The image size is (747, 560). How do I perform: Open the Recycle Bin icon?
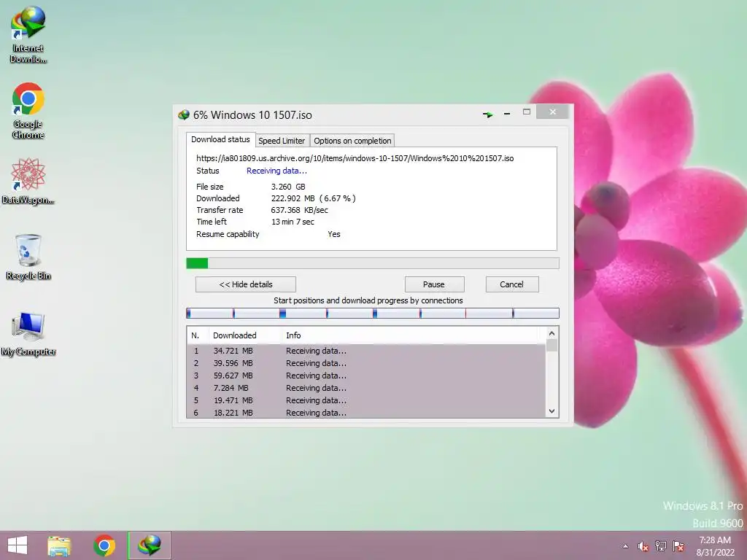point(28,257)
